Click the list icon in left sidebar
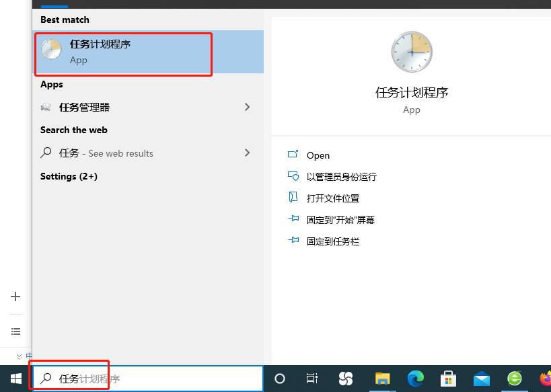551x392 pixels. 15,331
